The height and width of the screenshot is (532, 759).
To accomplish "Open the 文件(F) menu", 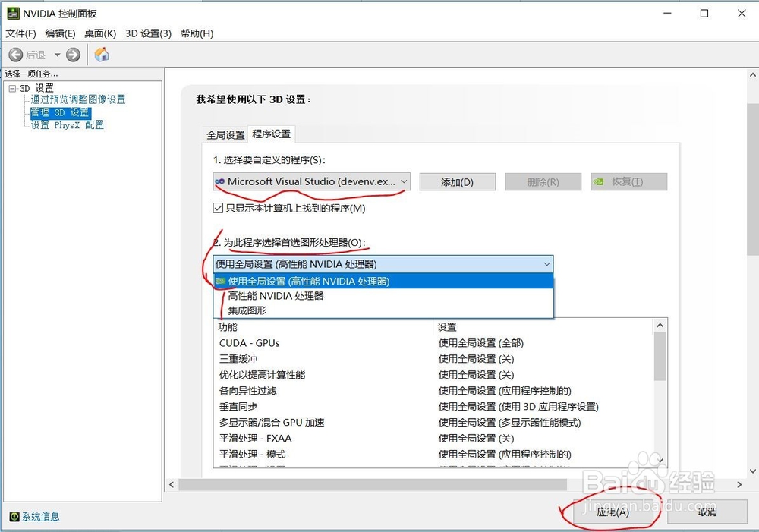I will tap(20, 33).
